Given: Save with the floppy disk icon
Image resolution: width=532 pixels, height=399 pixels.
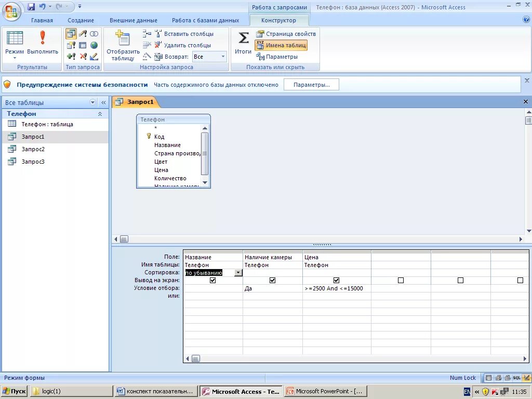Looking at the screenshot, I should (x=31, y=6).
